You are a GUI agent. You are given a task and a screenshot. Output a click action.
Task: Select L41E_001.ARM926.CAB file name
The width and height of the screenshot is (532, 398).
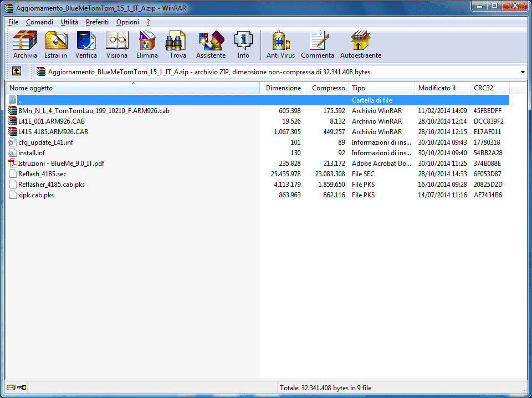click(x=52, y=121)
